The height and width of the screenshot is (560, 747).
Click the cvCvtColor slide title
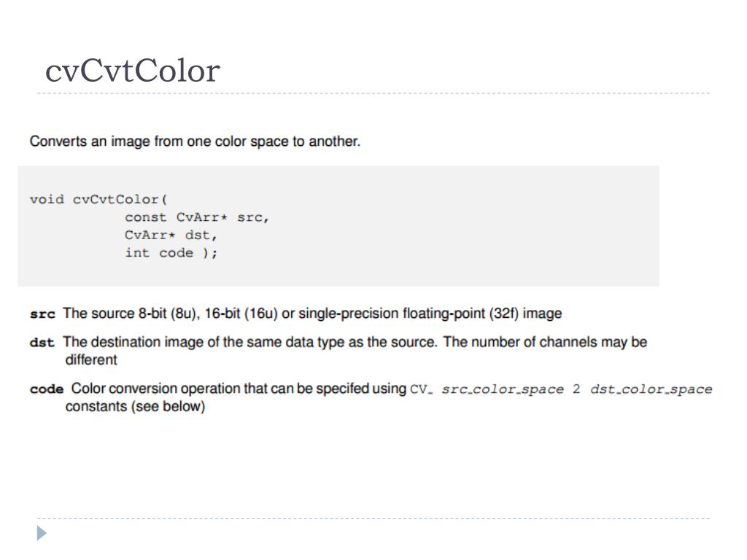pyautogui.click(x=133, y=71)
